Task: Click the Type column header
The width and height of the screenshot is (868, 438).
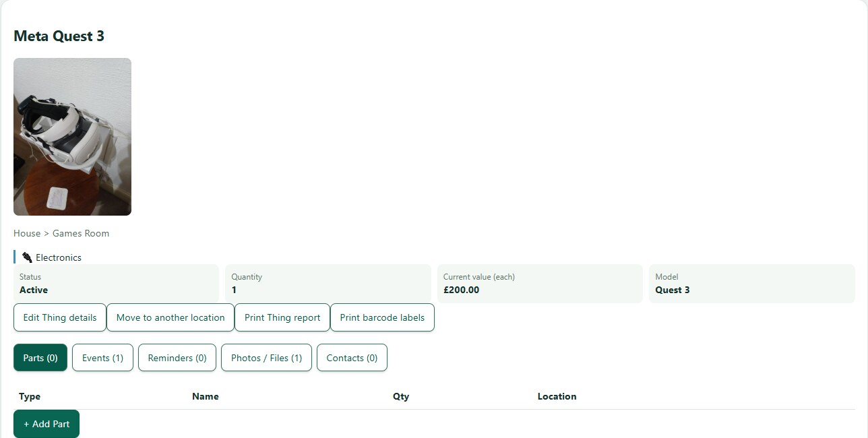Action: pyautogui.click(x=30, y=396)
